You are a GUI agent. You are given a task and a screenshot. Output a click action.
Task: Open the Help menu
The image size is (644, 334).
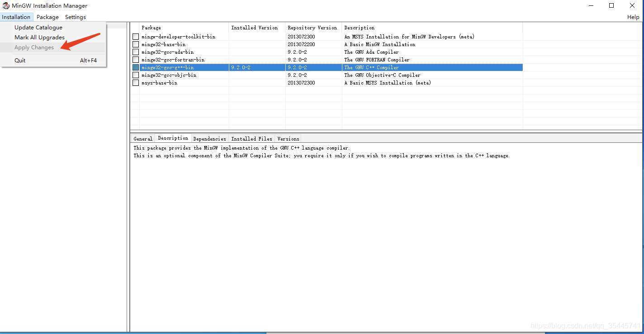click(x=633, y=17)
